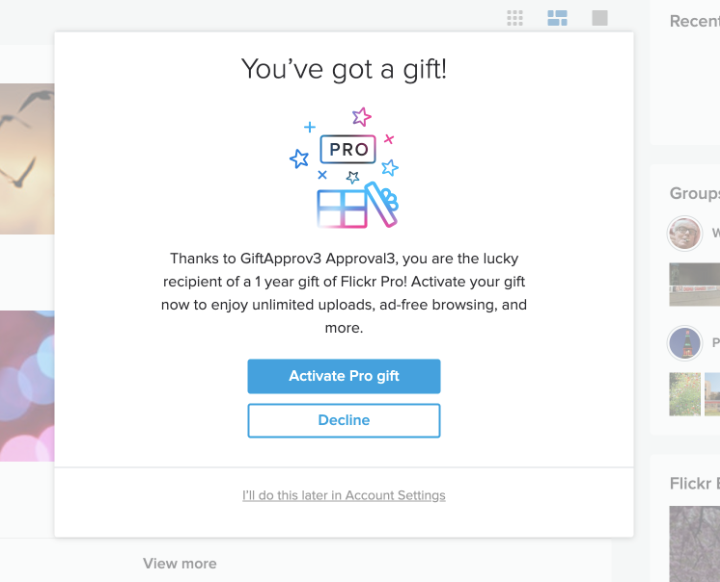The width and height of the screenshot is (720, 582).
Task: Click the PRO gift box illustration
Action: click(343, 167)
